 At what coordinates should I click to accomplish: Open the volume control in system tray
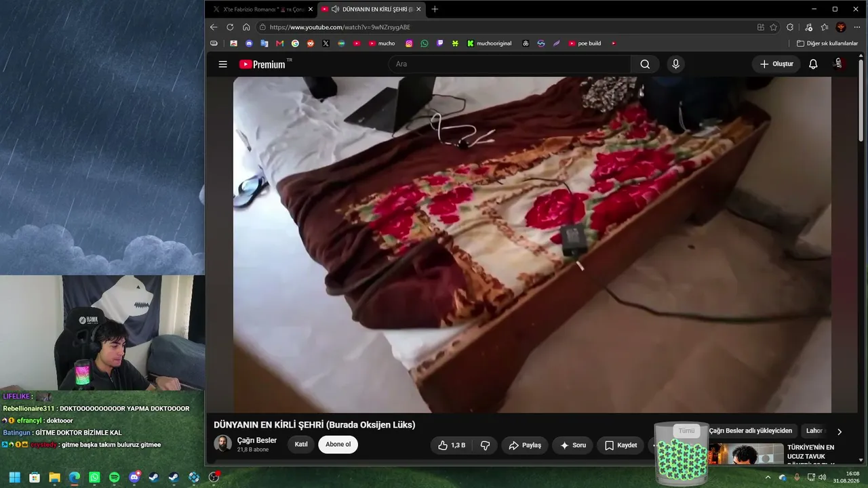823,477
